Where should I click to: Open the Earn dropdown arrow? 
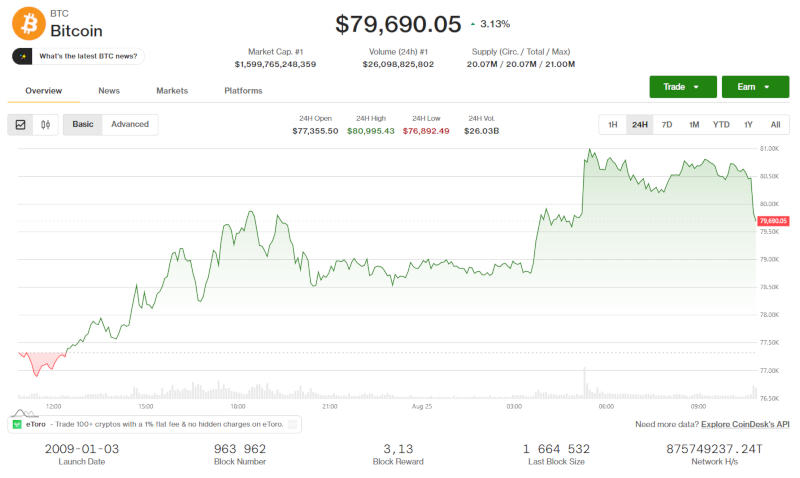point(766,87)
